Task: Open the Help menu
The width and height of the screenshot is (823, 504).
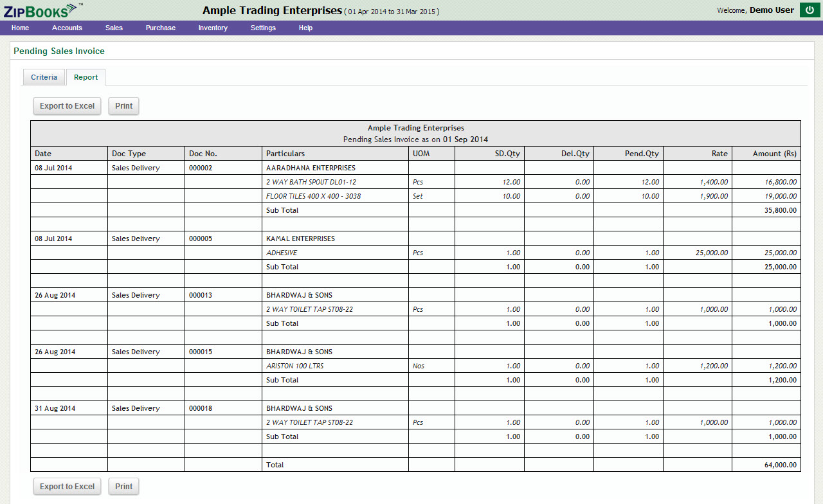Action: [x=305, y=28]
